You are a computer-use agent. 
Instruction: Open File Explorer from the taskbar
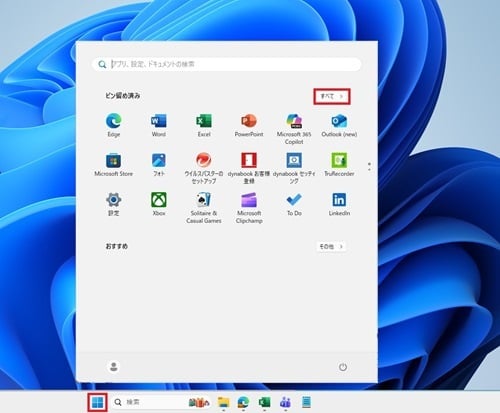pos(224,402)
